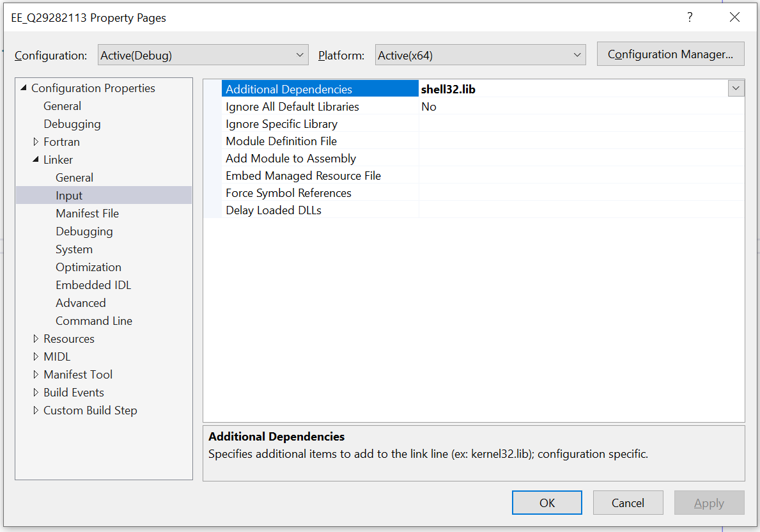Open Configuration Manager
This screenshot has height=532, width=760.
click(671, 54)
